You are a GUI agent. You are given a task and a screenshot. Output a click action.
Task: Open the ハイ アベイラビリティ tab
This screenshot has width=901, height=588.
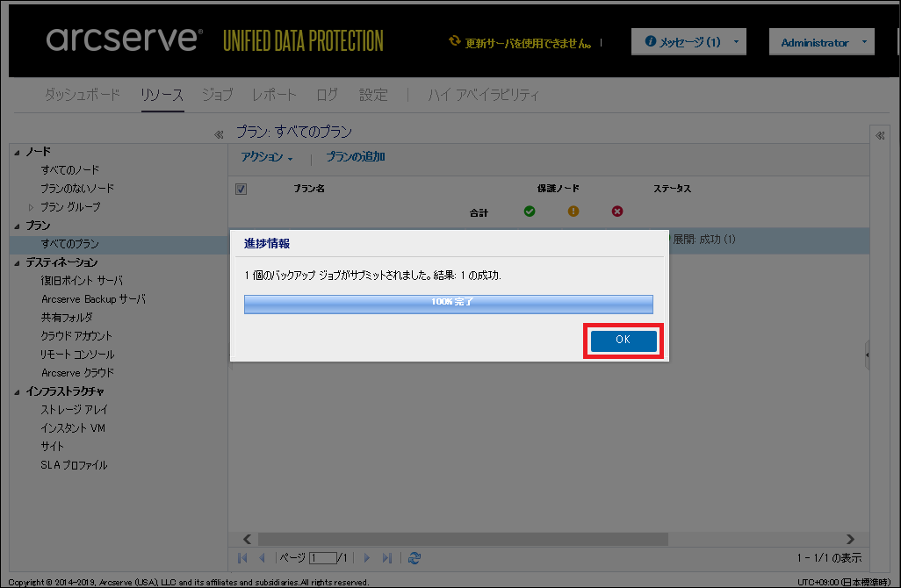coord(483,94)
